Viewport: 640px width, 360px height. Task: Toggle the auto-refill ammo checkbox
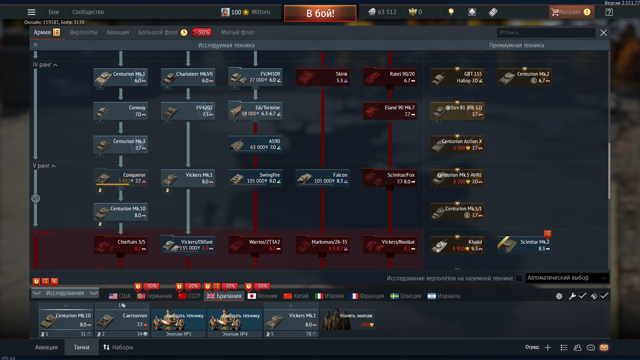[x=604, y=296]
